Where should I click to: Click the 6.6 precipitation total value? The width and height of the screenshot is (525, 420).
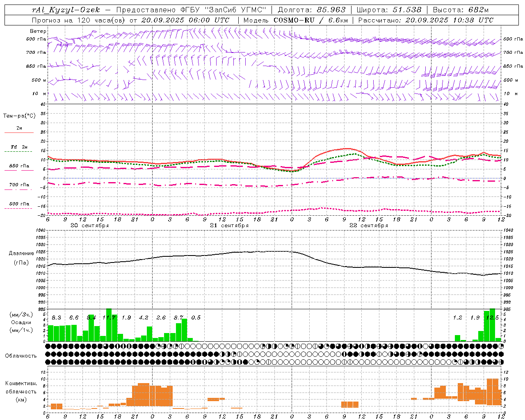click(x=74, y=317)
